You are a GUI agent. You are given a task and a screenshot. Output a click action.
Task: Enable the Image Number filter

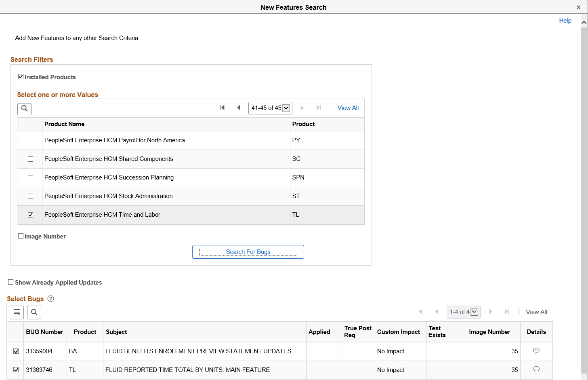click(x=21, y=236)
